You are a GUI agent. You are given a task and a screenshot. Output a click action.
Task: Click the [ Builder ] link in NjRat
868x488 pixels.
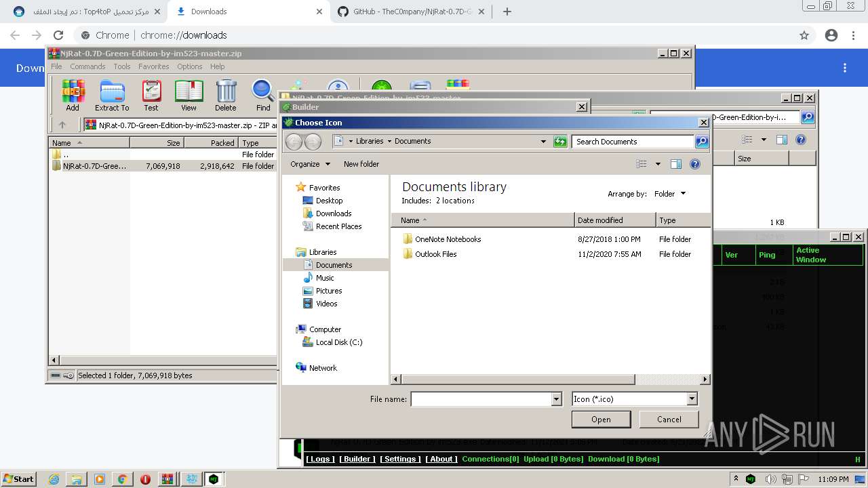[x=357, y=459]
